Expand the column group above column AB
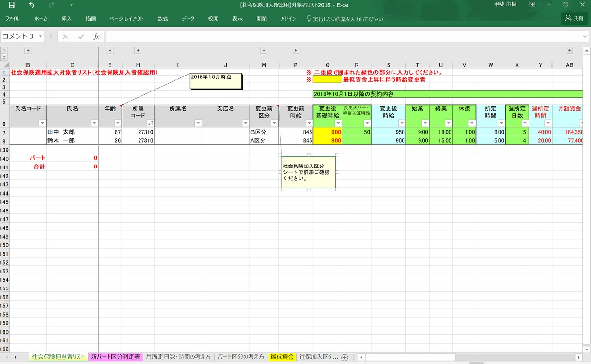Viewport: 591px width, 364px height. (x=569, y=50)
